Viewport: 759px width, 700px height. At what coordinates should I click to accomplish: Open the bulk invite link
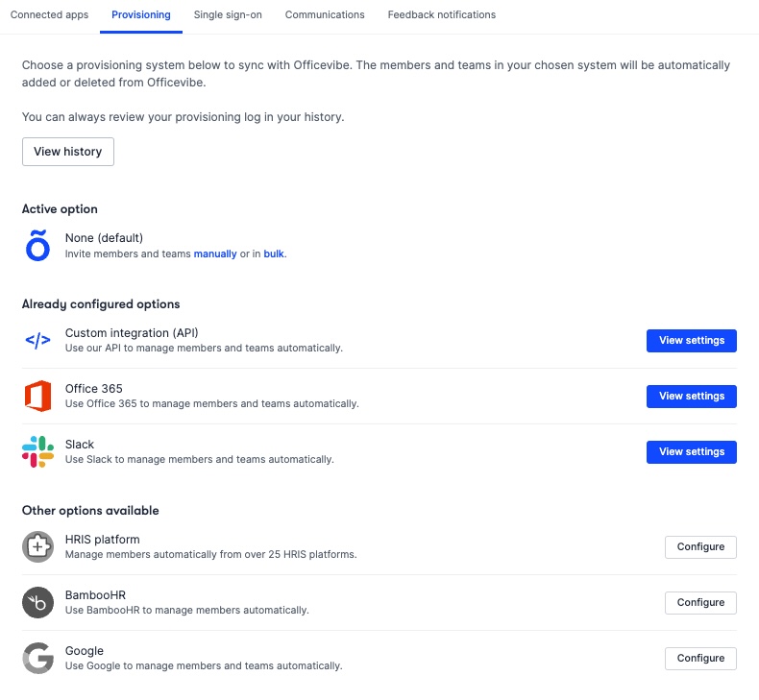(274, 253)
